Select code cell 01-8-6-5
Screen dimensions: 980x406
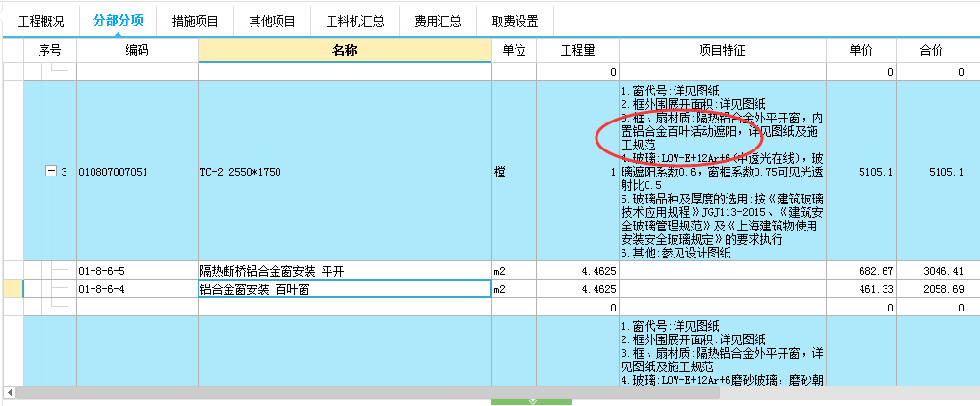(137, 272)
